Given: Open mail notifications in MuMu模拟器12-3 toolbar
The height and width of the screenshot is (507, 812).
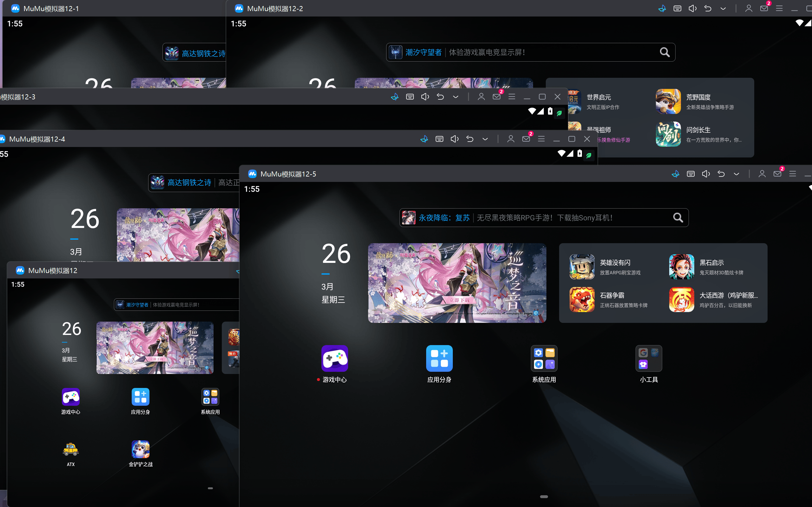Looking at the screenshot, I should [496, 97].
